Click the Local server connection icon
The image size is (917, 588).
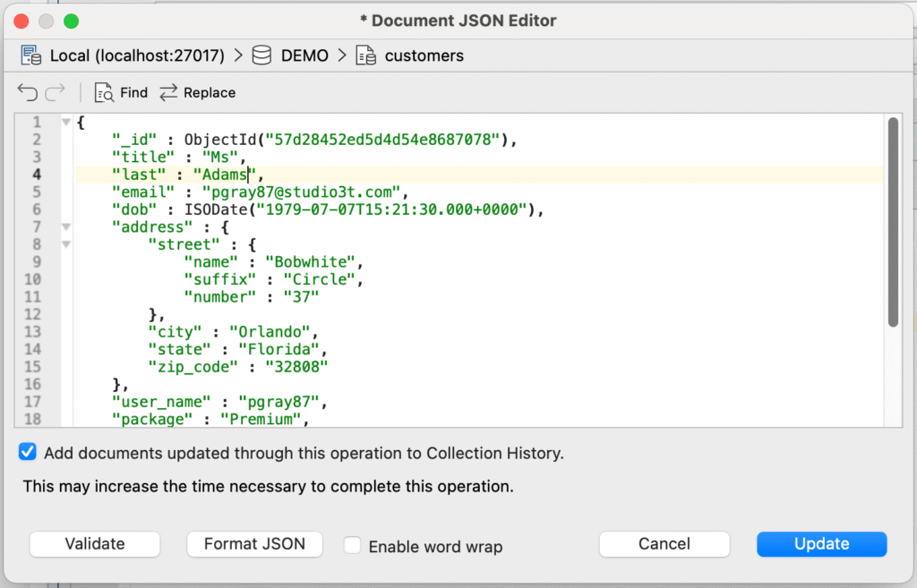point(31,55)
